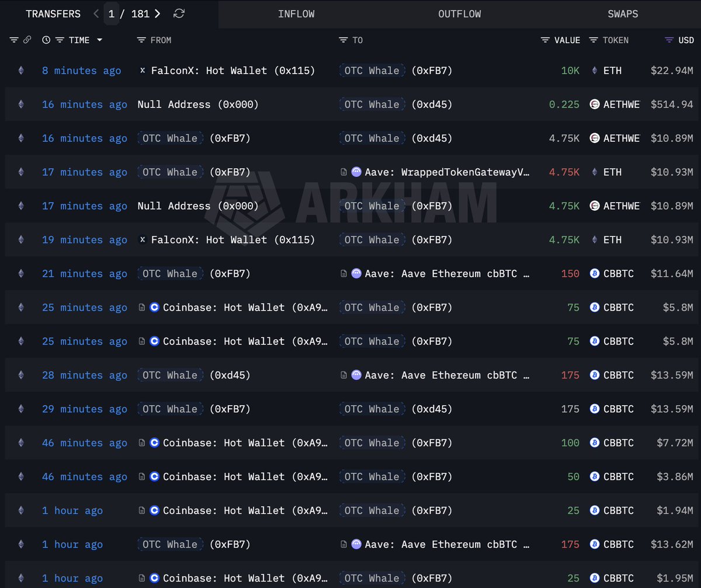The width and height of the screenshot is (701, 588).
Task: Refresh the transfers list
Action: tap(179, 13)
